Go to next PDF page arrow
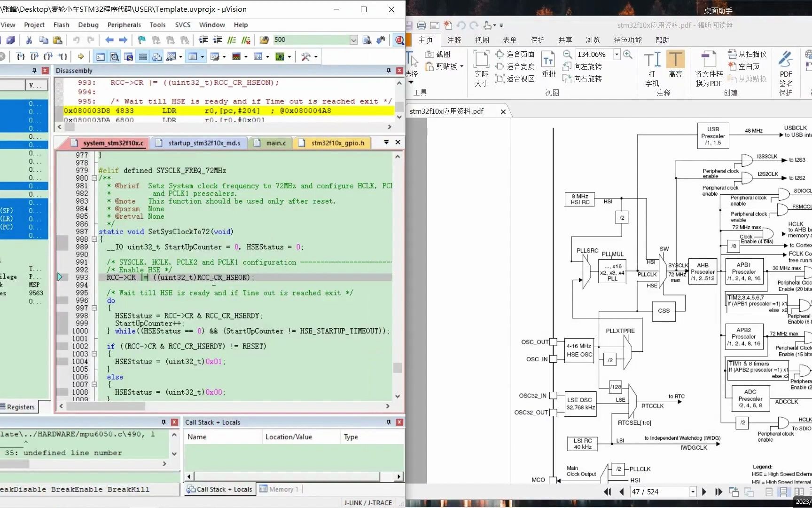The height and width of the screenshot is (508, 812). pos(704,492)
